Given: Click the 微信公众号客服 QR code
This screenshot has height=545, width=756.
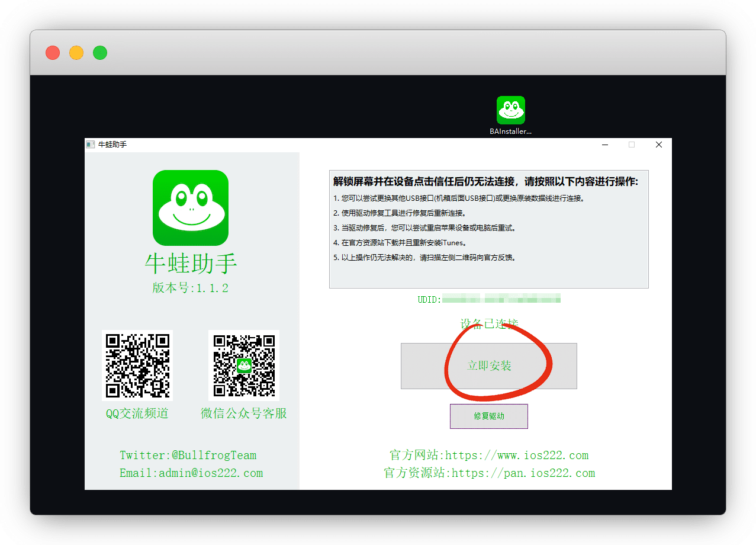Looking at the screenshot, I should pyautogui.click(x=244, y=366).
